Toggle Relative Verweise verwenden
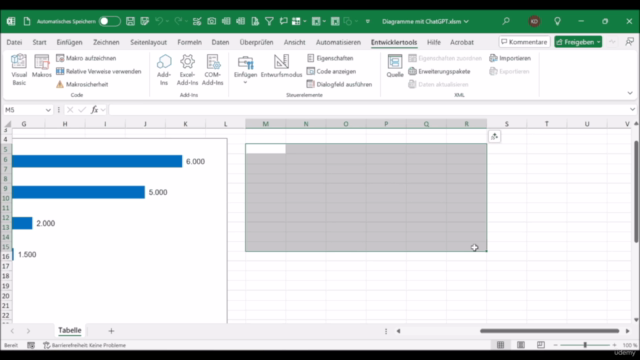Screen dimensions: 640x360 tap(98, 71)
